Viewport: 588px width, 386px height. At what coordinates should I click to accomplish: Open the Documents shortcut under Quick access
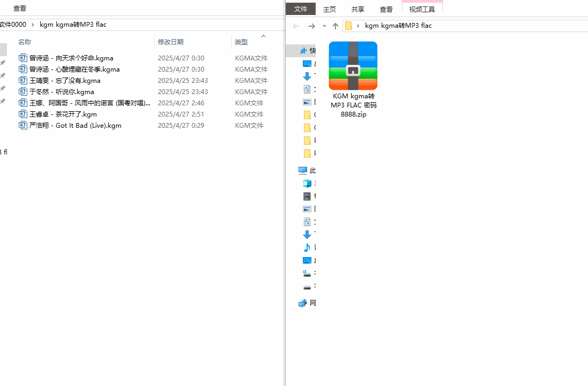point(307,89)
